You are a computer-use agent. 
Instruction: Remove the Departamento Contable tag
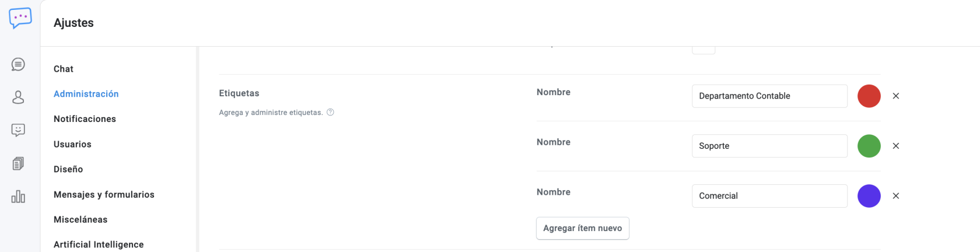[x=896, y=96]
